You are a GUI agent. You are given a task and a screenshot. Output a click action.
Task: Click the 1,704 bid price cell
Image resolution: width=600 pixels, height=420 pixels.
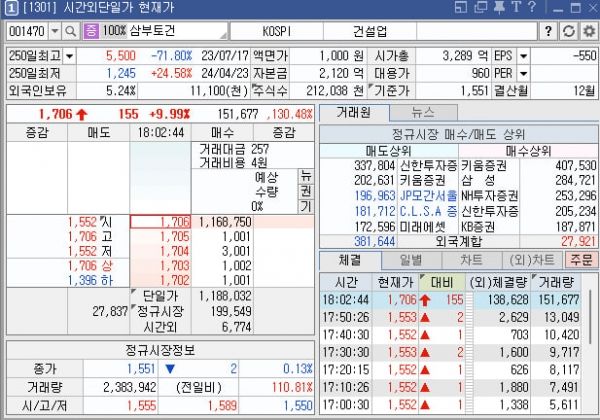pos(160,251)
